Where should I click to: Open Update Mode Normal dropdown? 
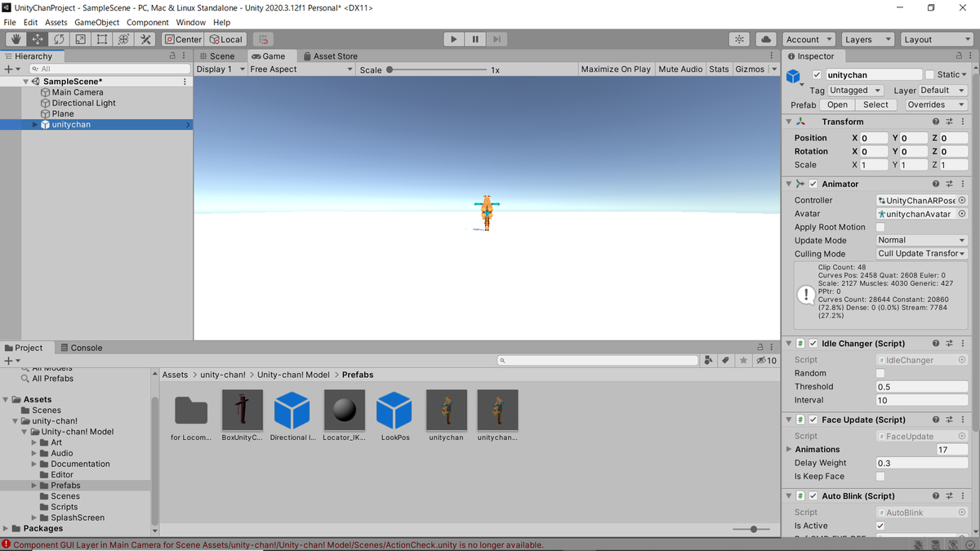(x=922, y=240)
